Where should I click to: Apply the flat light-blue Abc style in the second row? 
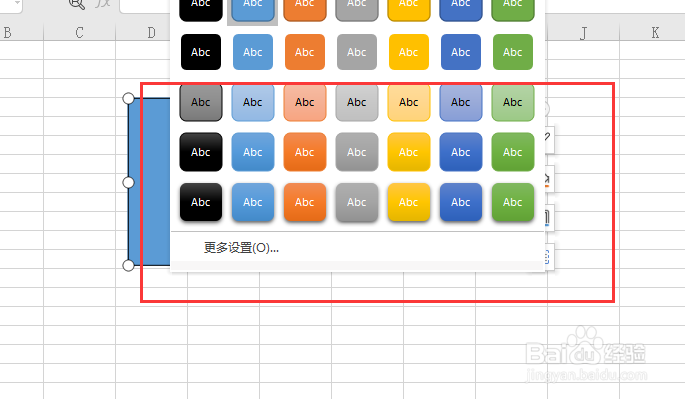[x=253, y=52]
